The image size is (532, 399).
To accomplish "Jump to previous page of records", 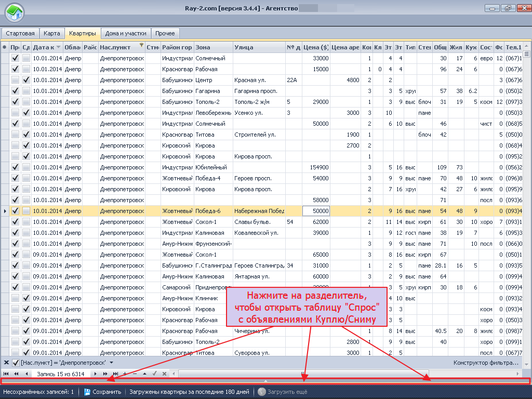I will point(16,374).
